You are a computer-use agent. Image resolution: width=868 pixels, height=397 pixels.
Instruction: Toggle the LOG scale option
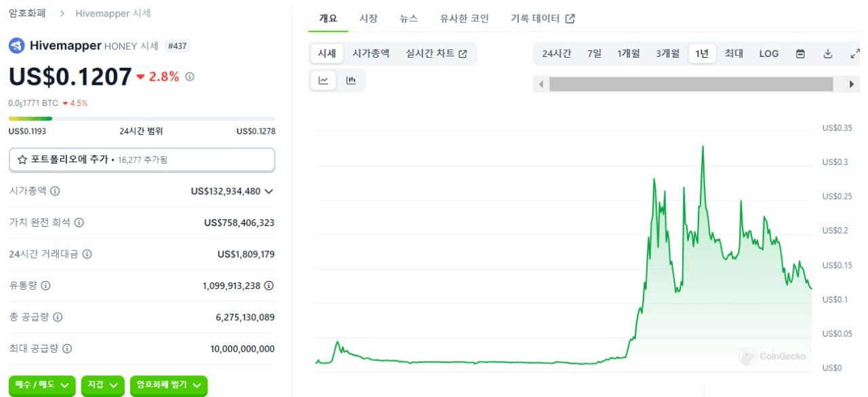click(769, 54)
